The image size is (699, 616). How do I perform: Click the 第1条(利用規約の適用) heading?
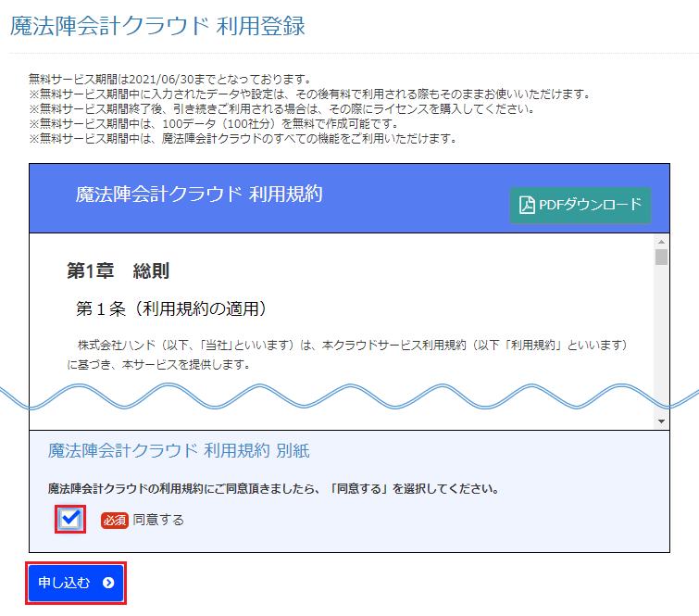[171, 308]
